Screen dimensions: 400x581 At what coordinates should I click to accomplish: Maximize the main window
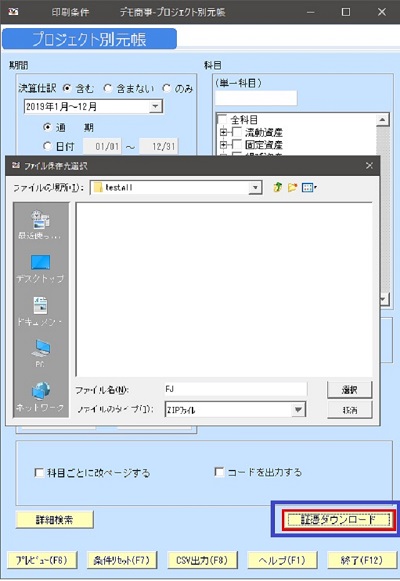click(346, 12)
